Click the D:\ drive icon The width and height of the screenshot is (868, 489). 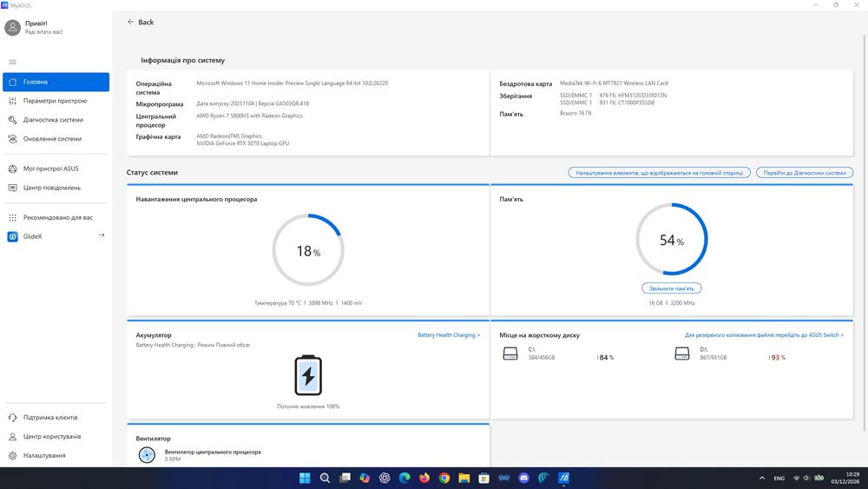coord(682,354)
